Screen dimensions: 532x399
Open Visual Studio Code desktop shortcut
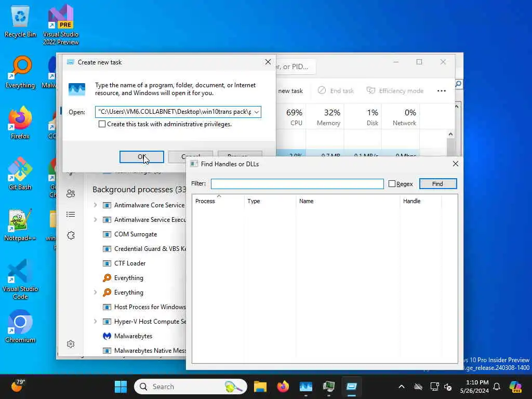click(x=20, y=279)
